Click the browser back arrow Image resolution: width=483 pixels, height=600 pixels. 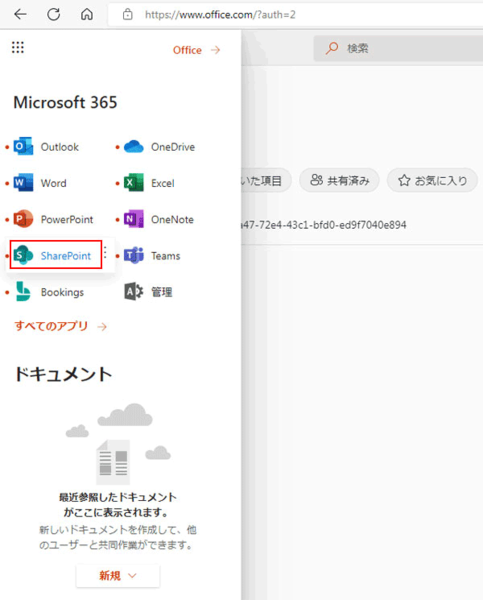pyautogui.click(x=20, y=15)
